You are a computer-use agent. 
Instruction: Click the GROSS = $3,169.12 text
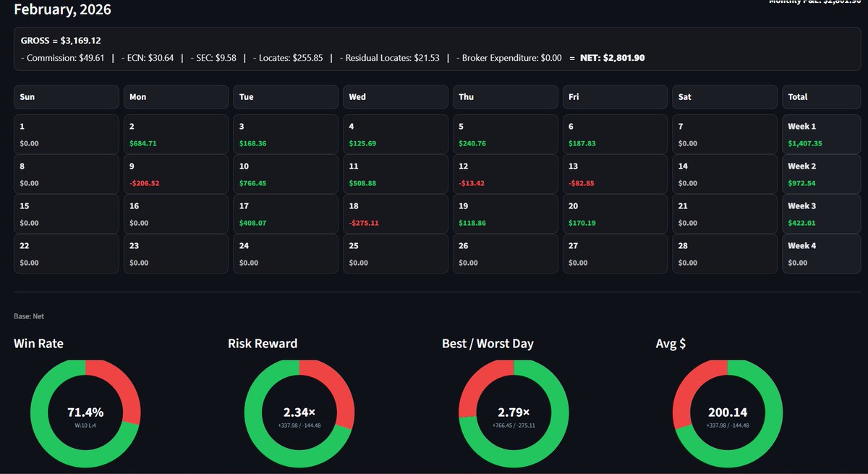pyautogui.click(x=61, y=41)
